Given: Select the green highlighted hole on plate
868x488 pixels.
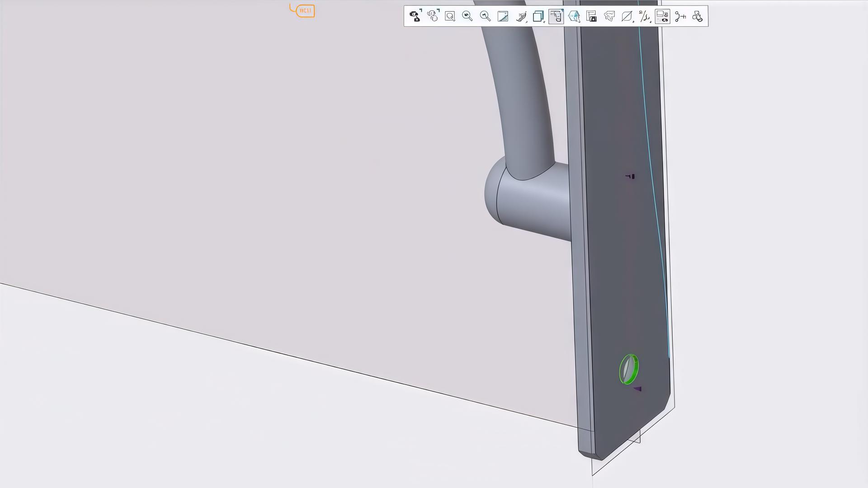Looking at the screenshot, I should pyautogui.click(x=629, y=369).
